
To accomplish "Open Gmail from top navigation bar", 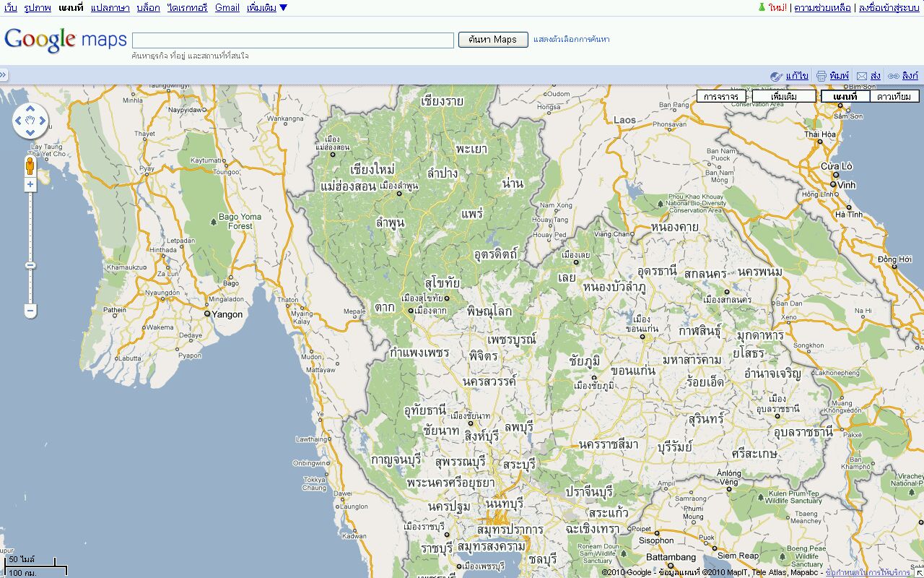I will coord(227,8).
